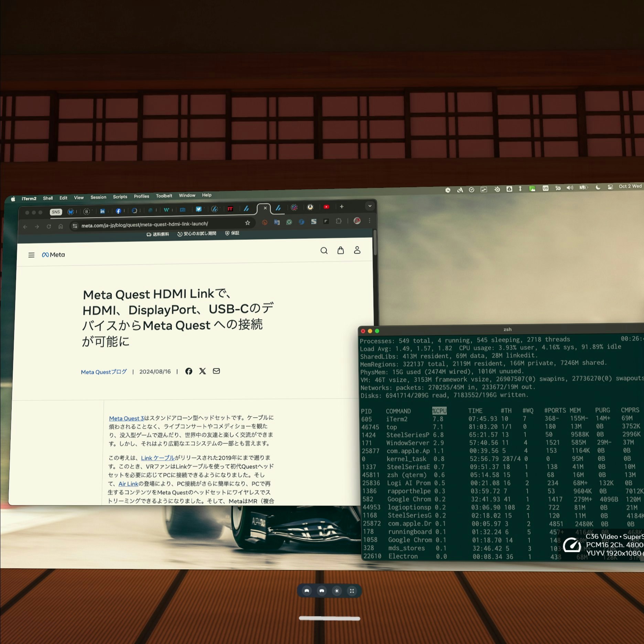Share the article on X
Image resolution: width=644 pixels, height=644 pixels.
click(203, 371)
